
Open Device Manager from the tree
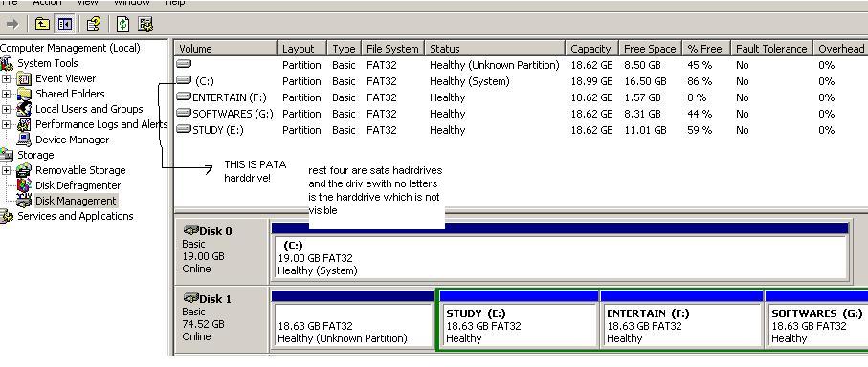72,140
